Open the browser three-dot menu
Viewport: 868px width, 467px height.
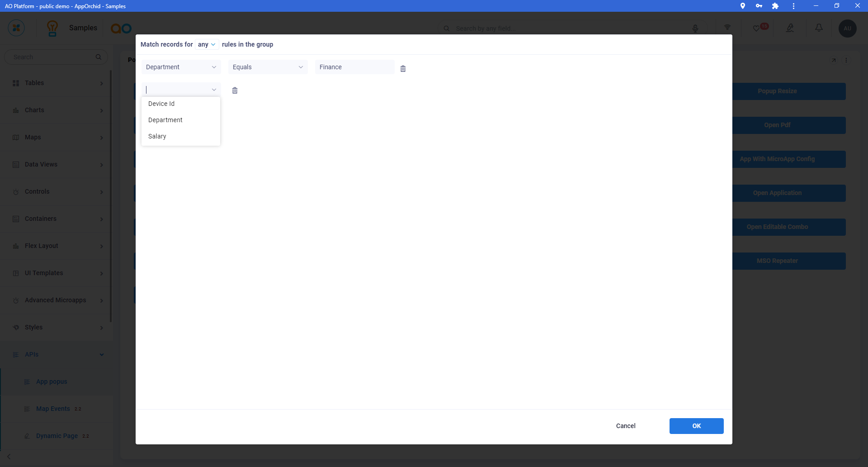click(793, 6)
